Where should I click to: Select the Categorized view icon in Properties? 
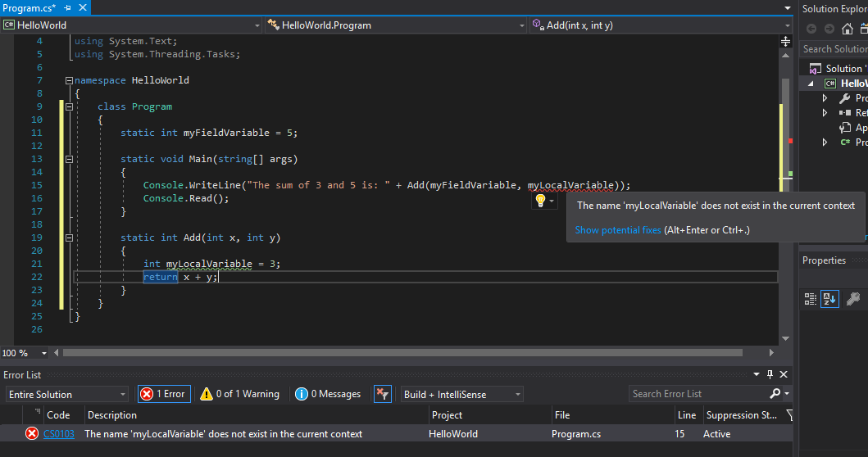click(x=811, y=299)
